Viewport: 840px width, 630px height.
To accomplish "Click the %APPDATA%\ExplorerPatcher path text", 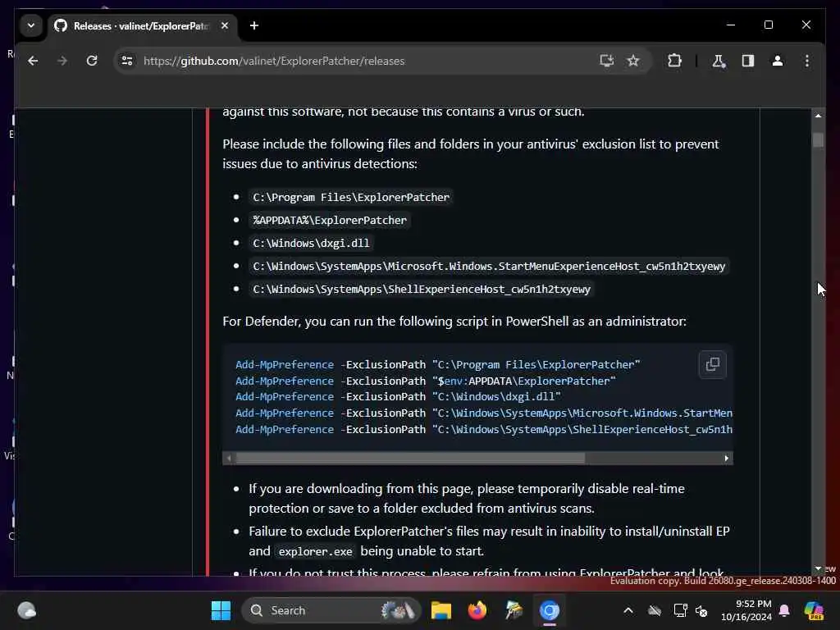I will (x=330, y=220).
